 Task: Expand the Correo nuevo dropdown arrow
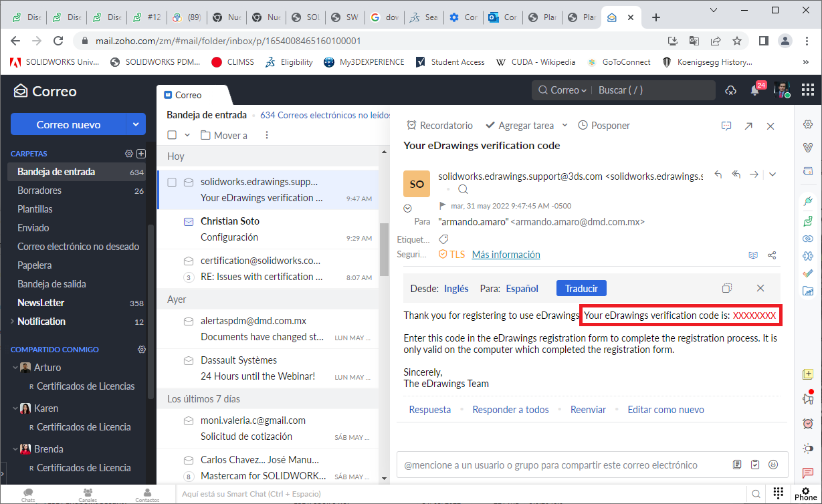(x=136, y=124)
